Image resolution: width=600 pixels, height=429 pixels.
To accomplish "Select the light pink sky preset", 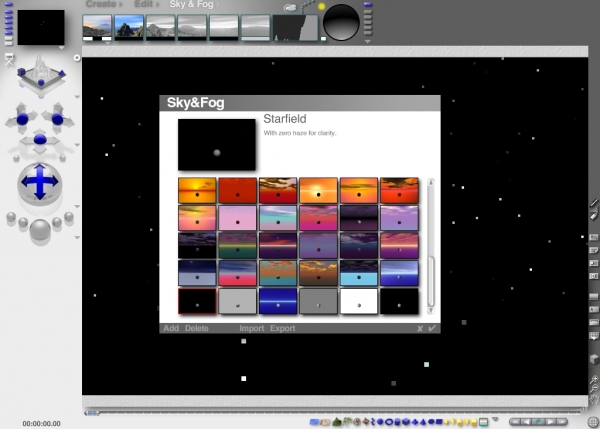I will pos(238,218).
